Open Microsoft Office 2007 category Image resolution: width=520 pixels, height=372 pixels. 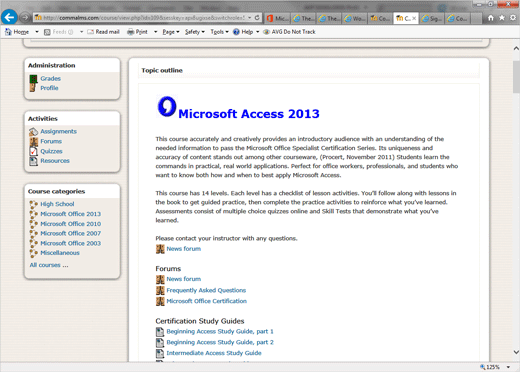click(x=71, y=233)
